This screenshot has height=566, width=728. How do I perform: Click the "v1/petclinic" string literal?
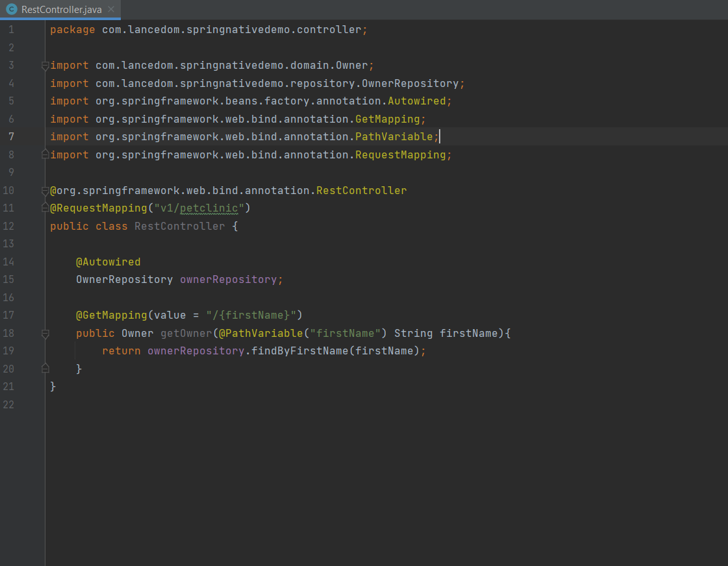(199, 208)
